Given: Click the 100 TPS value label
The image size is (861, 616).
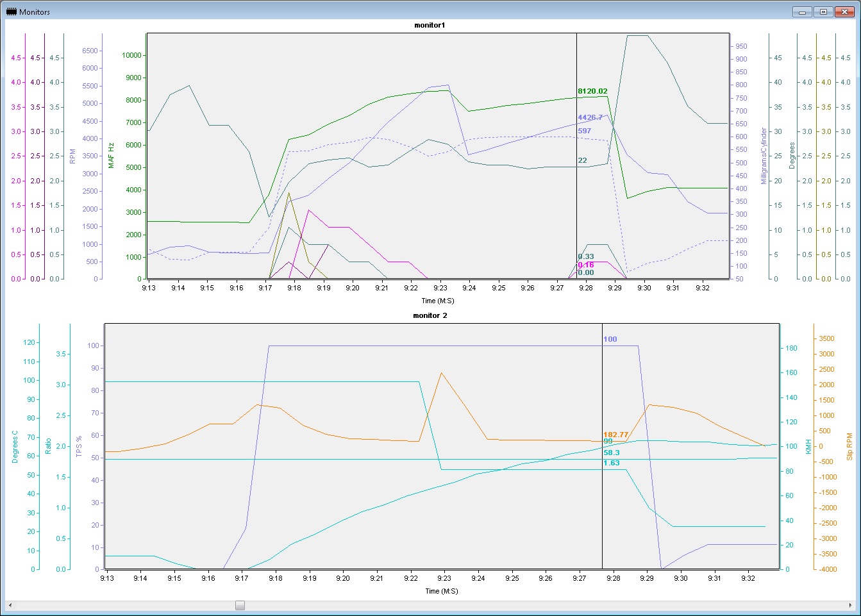Looking at the screenshot, I should tap(610, 339).
